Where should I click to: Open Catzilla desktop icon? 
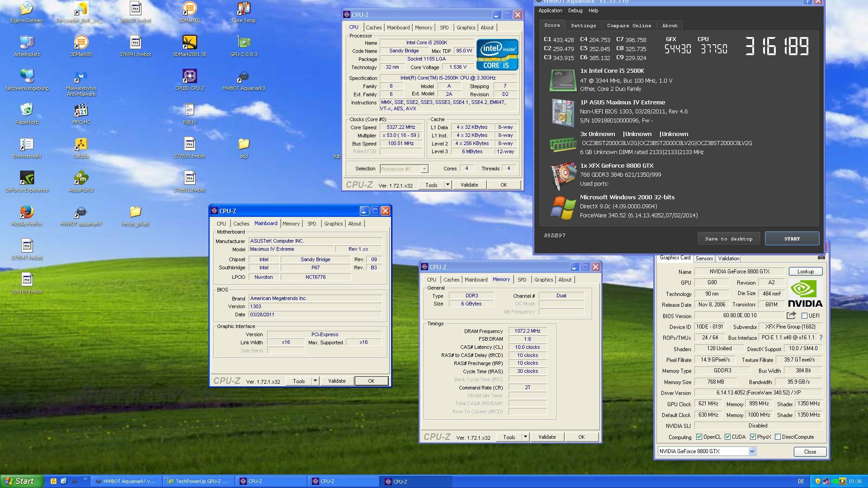click(81, 148)
